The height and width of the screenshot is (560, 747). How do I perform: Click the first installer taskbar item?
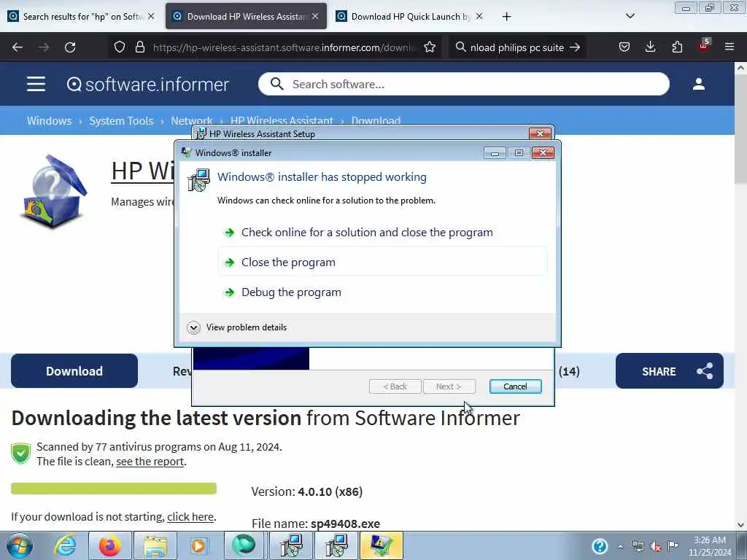click(290, 545)
